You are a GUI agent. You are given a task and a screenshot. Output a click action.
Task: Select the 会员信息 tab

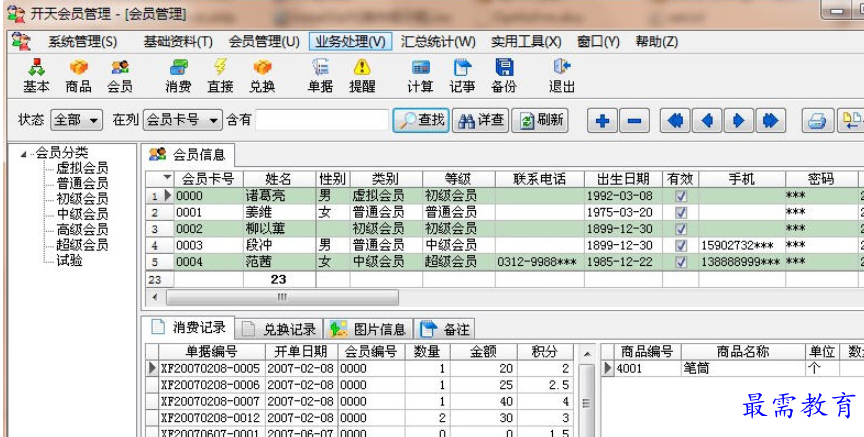point(188,155)
